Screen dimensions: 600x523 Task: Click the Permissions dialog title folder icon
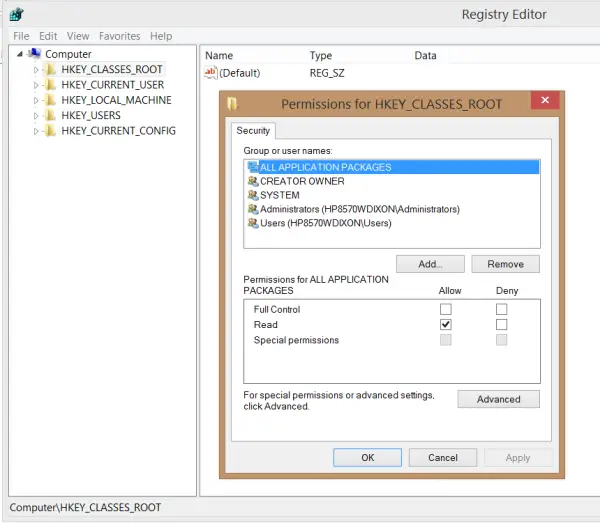pyautogui.click(x=232, y=103)
